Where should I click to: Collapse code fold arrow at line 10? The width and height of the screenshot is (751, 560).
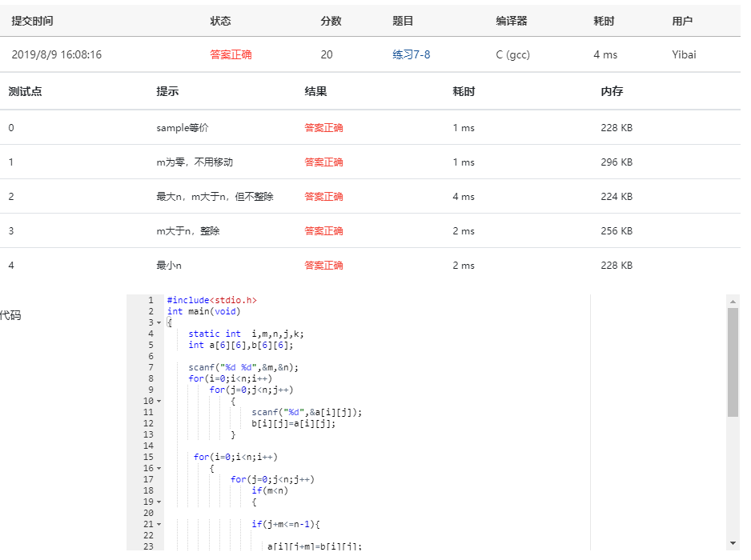(159, 401)
